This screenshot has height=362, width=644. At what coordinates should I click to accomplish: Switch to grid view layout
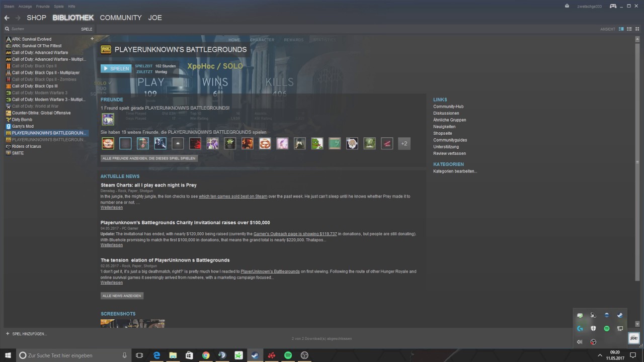tap(636, 29)
